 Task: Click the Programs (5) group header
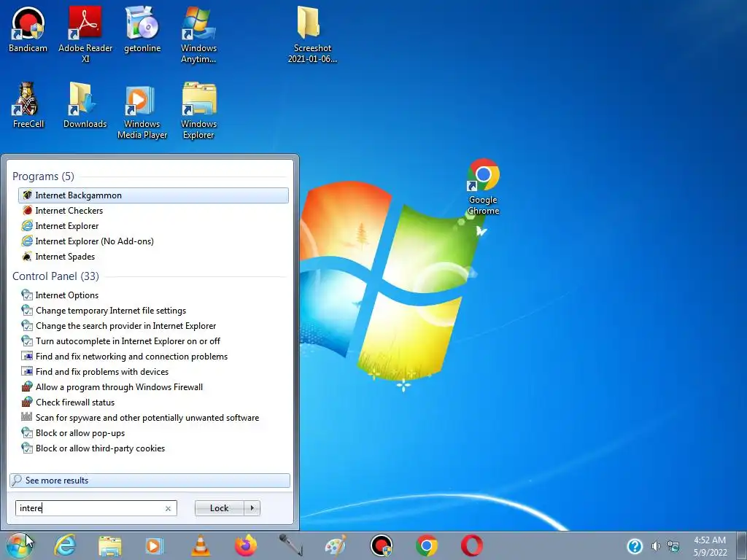point(43,176)
